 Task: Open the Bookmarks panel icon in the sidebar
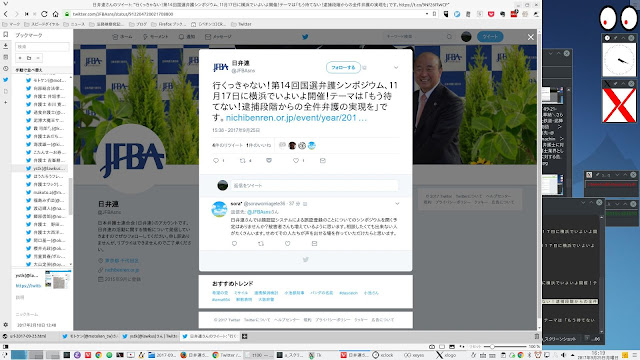click(x=5, y=35)
